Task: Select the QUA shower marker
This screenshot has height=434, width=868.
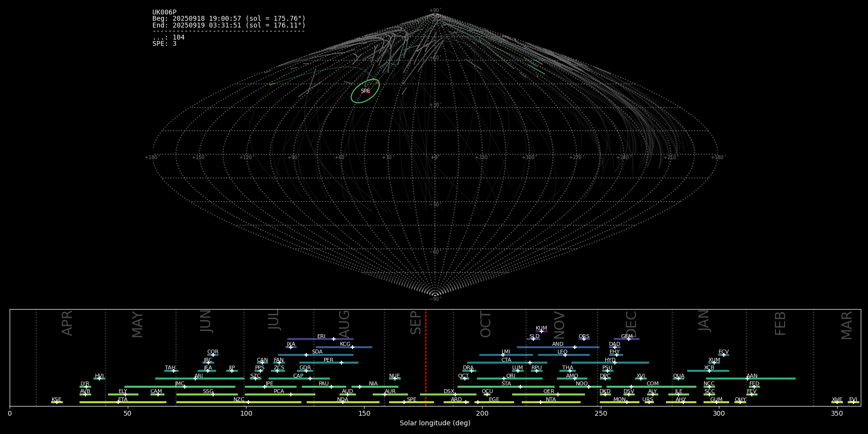Action: point(678,379)
